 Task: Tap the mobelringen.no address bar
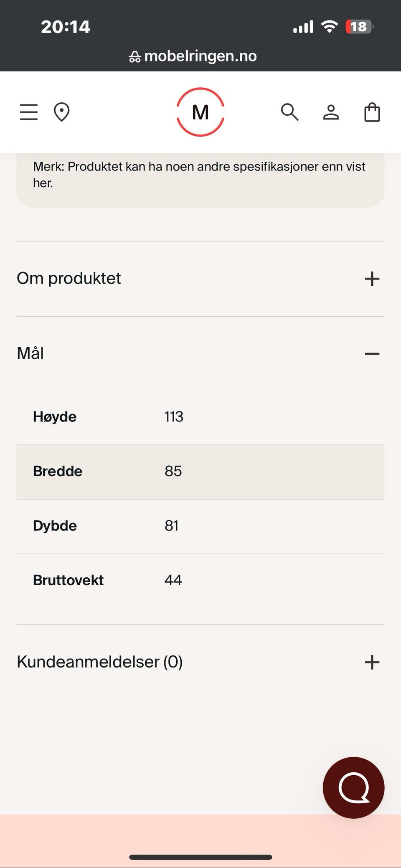point(200,56)
